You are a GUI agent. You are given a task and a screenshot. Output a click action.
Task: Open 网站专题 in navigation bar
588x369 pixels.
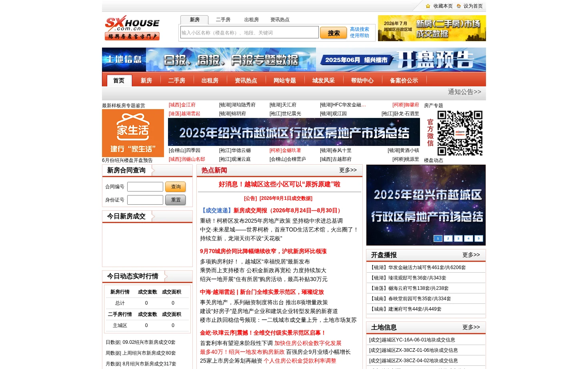pos(285,80)
